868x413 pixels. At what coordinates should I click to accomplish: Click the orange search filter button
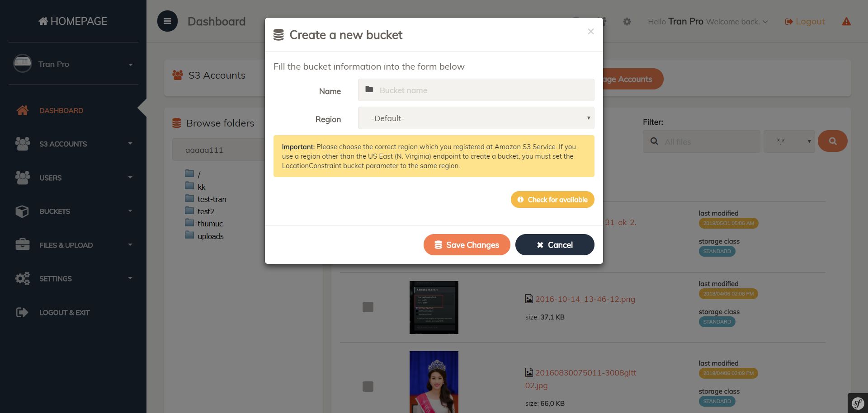pyautogui.click(x=832, y=141)
